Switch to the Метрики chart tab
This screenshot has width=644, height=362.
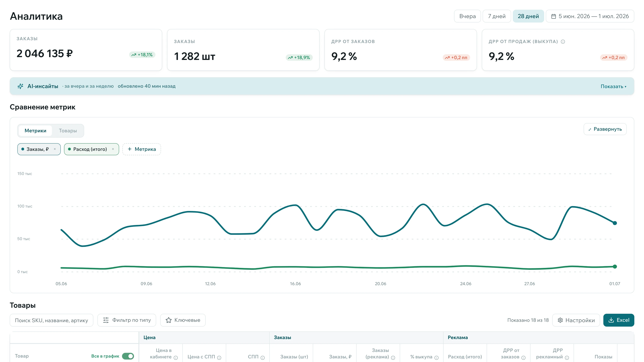pyautogui.click(x=35, y=131)
